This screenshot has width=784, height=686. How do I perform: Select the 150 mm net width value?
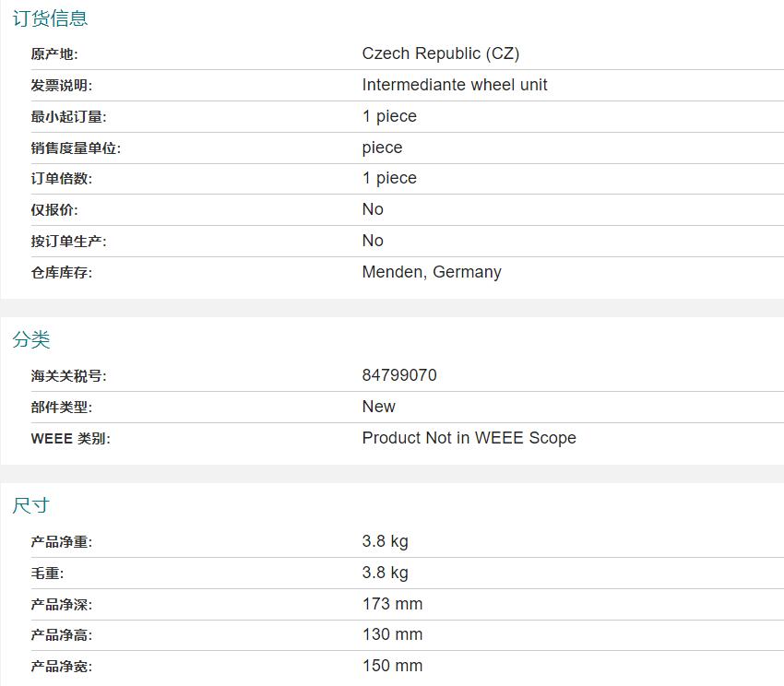[392, 666]
